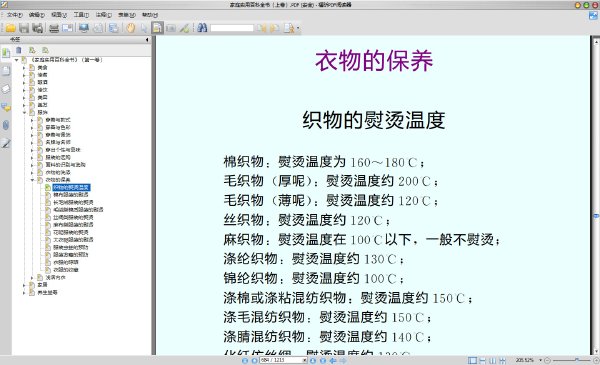Go to the last page via status bar
Screen dimensions: 600x365
[x=323, y=360]
